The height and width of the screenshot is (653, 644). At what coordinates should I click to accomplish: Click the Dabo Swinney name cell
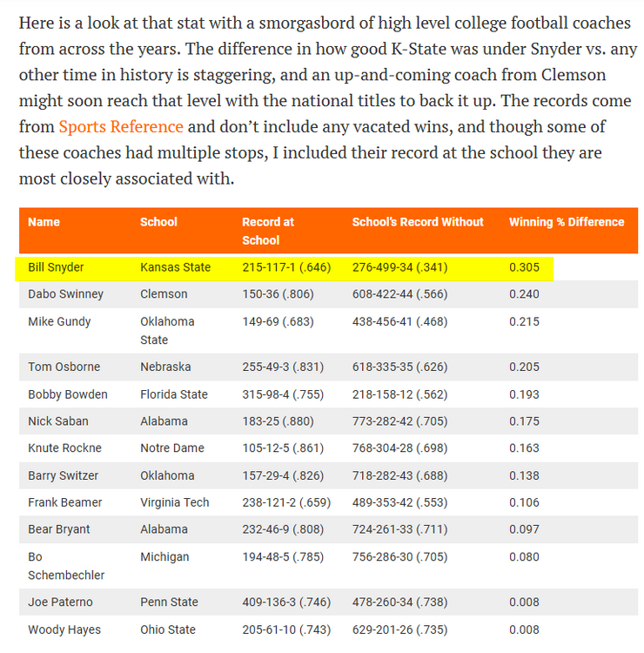coord(65,294)
